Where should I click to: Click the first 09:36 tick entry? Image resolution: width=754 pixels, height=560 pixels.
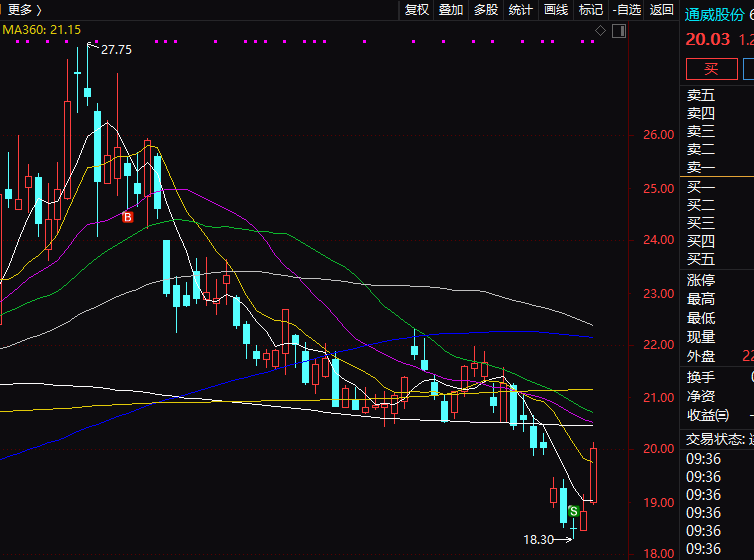pyautogui.click(x=703, y=459)
